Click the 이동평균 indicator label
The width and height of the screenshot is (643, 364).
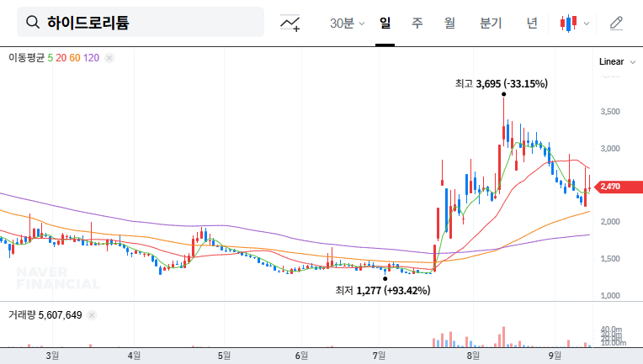pyautogui.click(x=26, y=58)
